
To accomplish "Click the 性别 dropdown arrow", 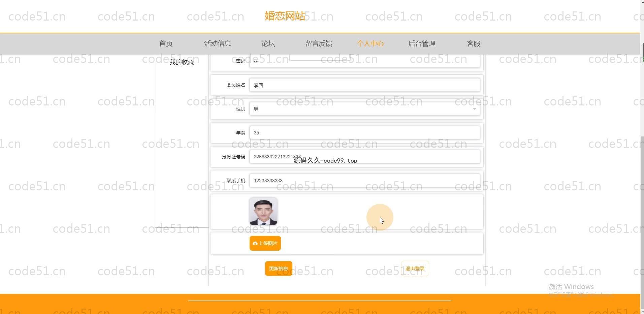I will click(x=474, y=109).
